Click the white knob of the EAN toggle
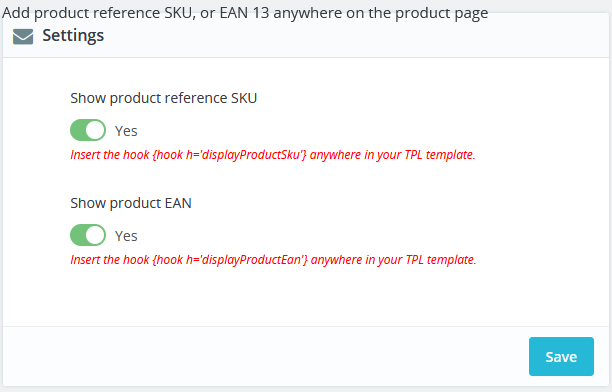This screenshot has width=612, height=392. [x=95, y=235]
